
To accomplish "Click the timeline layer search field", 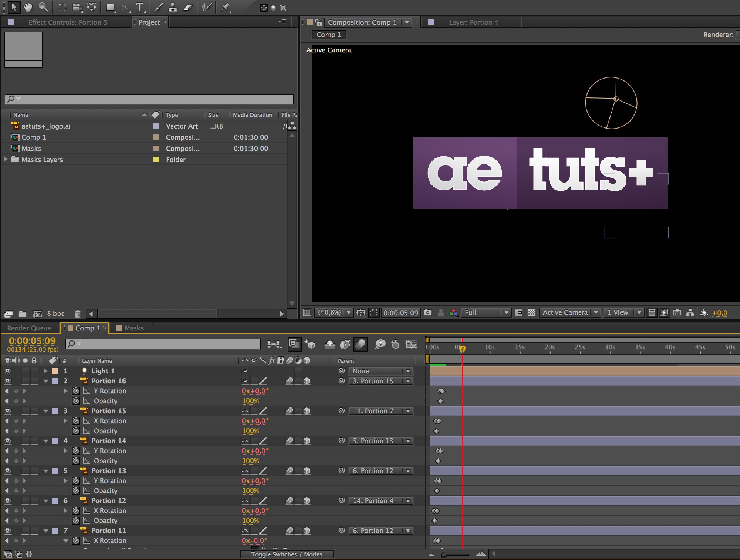I will point(163,344).
